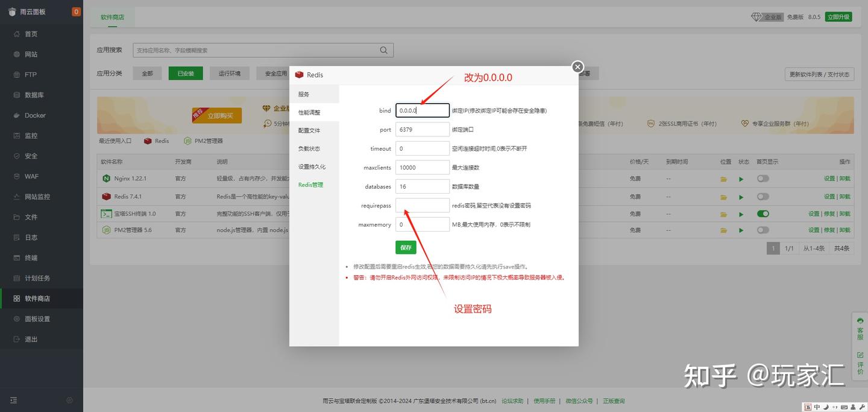Screen dimensions: 868x412
Task: Click 使用手册 link in the footer
Action: tap(544, 401)
